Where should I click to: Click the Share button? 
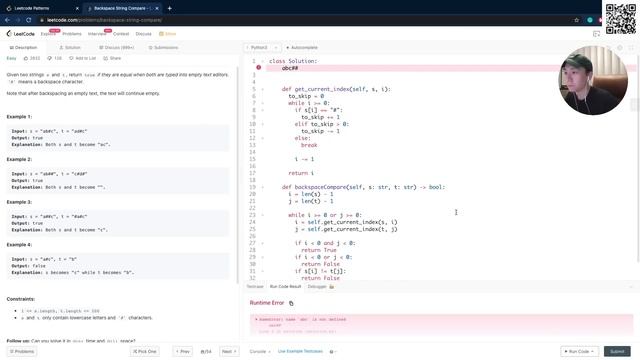(x=112, y=58)
